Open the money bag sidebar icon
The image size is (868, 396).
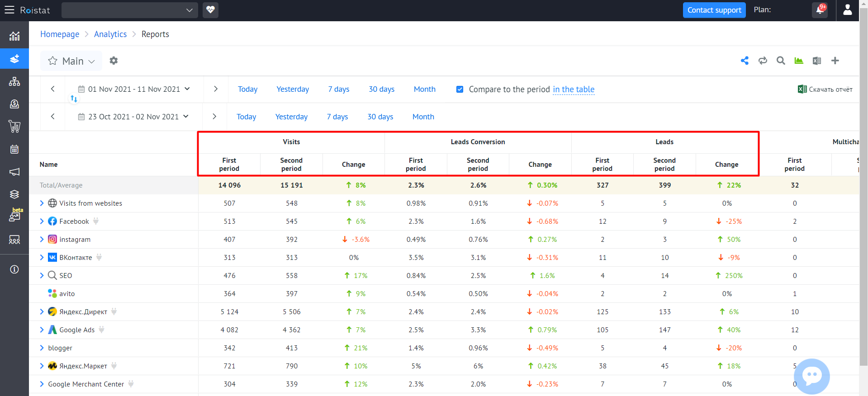tap(14, 104)
